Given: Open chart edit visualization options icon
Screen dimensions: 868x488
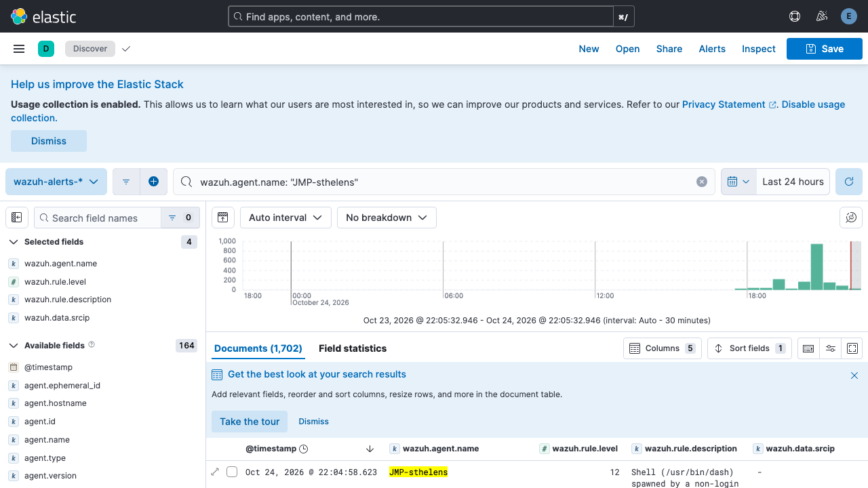Looking at the screenshot, I should point(851,218).
